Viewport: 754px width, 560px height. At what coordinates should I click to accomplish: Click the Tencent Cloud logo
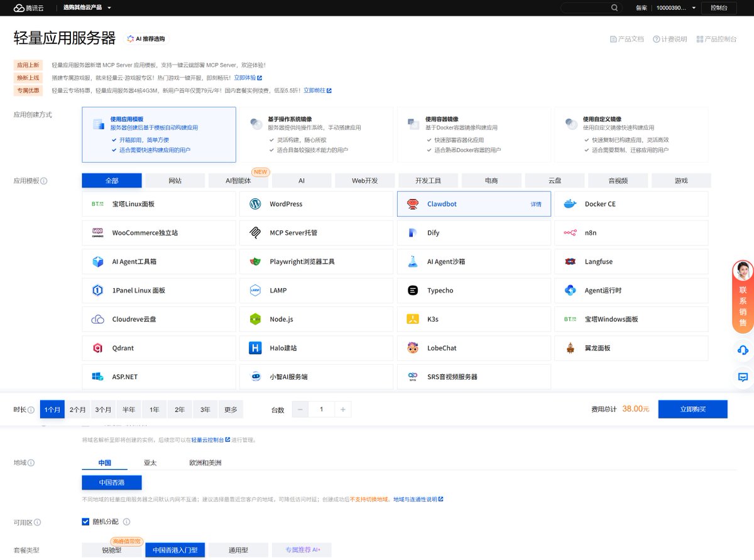pyautogui.click(x=28, y=8)
